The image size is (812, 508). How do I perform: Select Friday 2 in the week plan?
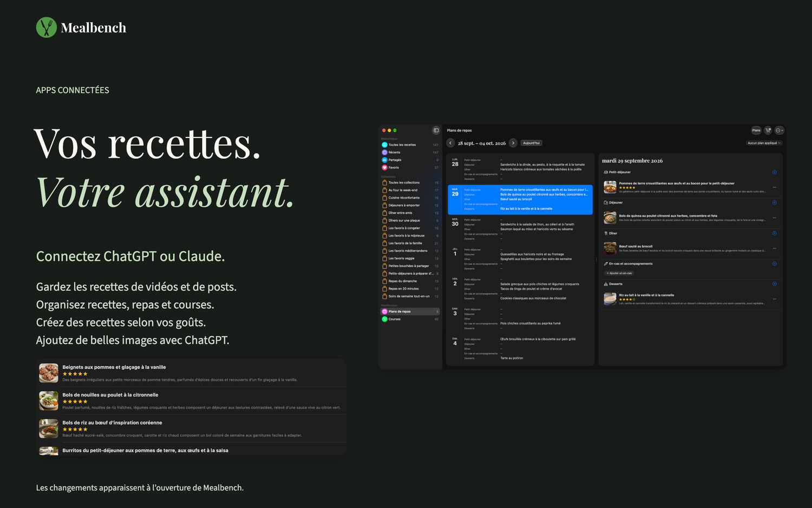coord(520,289)
